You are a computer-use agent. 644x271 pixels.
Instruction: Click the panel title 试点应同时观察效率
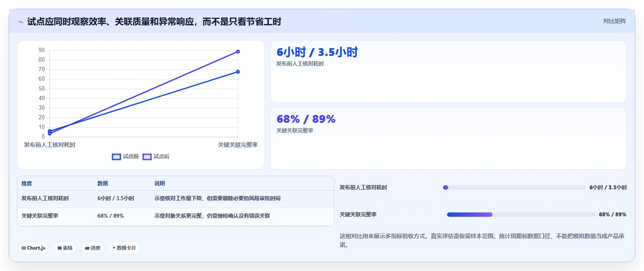[154, 22]
